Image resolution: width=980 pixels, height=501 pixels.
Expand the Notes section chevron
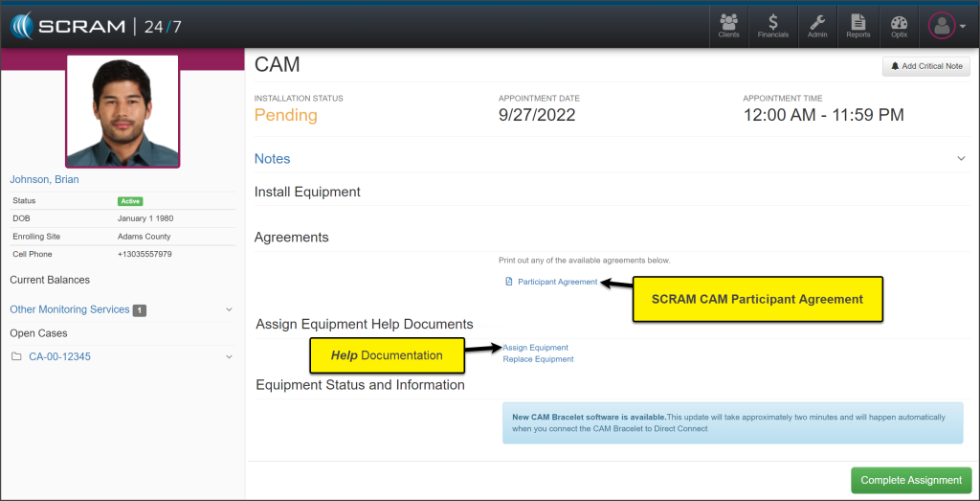(x=961, y=158)
